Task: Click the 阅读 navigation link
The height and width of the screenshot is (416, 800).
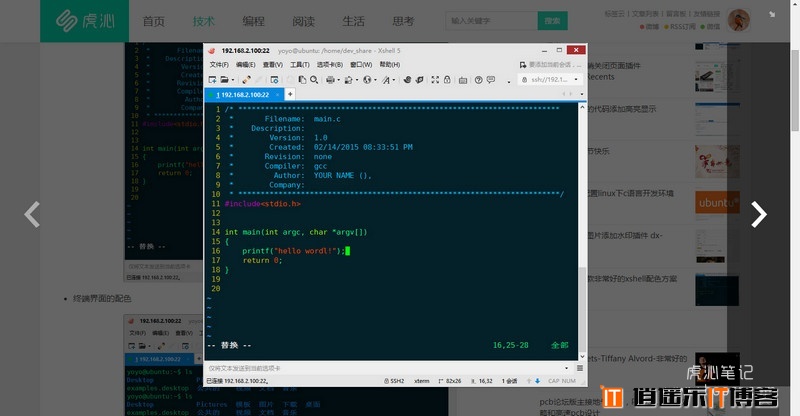Action: [x=304, y=21]
